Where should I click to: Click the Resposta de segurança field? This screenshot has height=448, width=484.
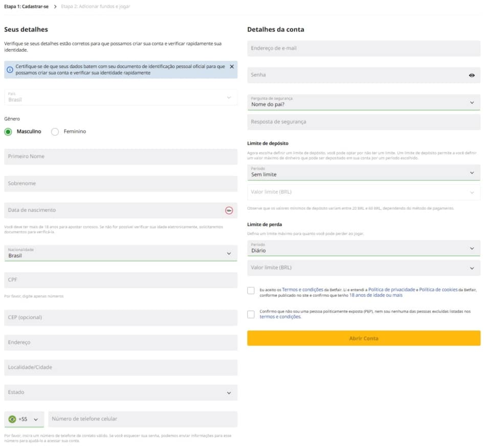[364, 122]
